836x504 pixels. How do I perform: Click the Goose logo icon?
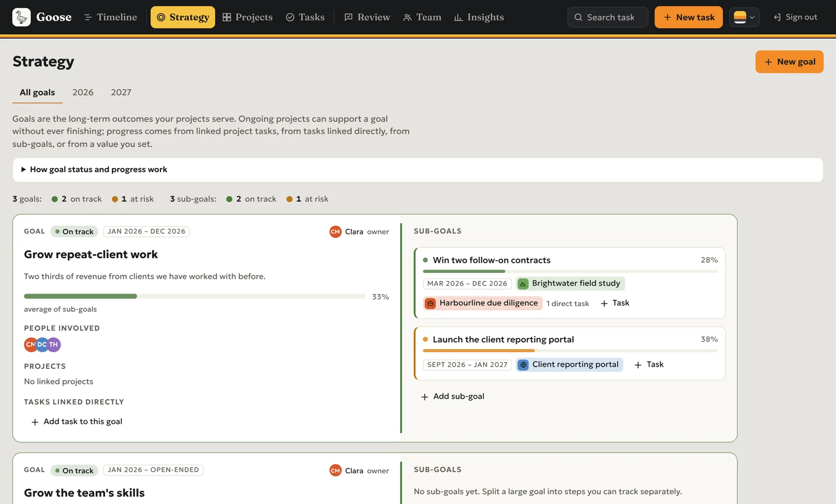[x=21, y=17]
